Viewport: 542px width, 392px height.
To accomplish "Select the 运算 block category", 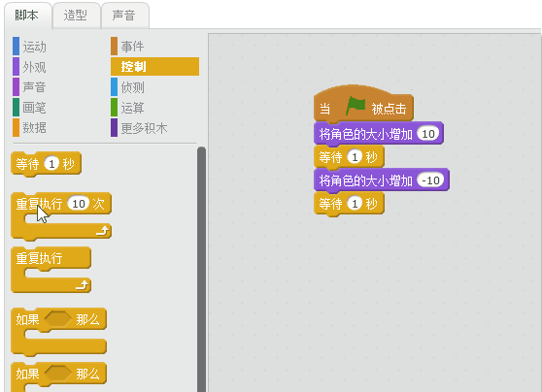I will [x=132, y=108].
